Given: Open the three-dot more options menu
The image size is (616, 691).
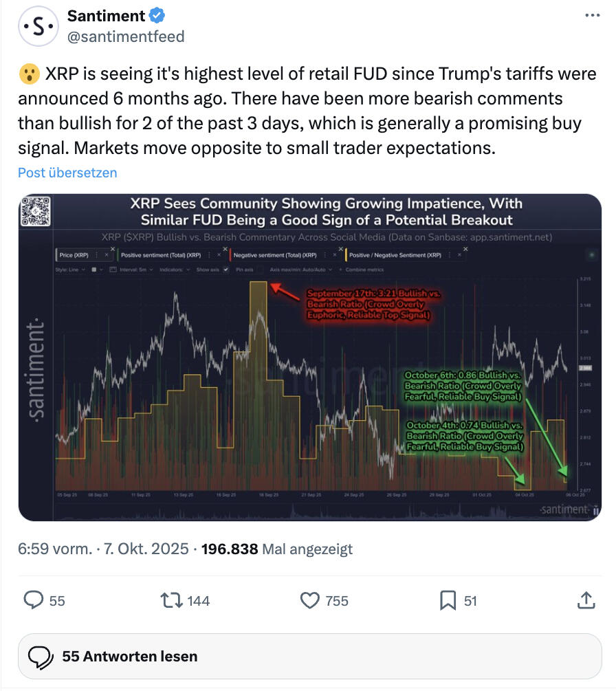Looking at the screenshot, I should [591, 15].
